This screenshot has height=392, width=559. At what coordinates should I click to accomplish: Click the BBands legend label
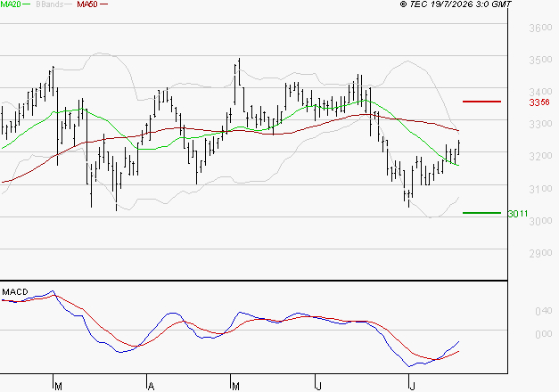click(50, 4)
